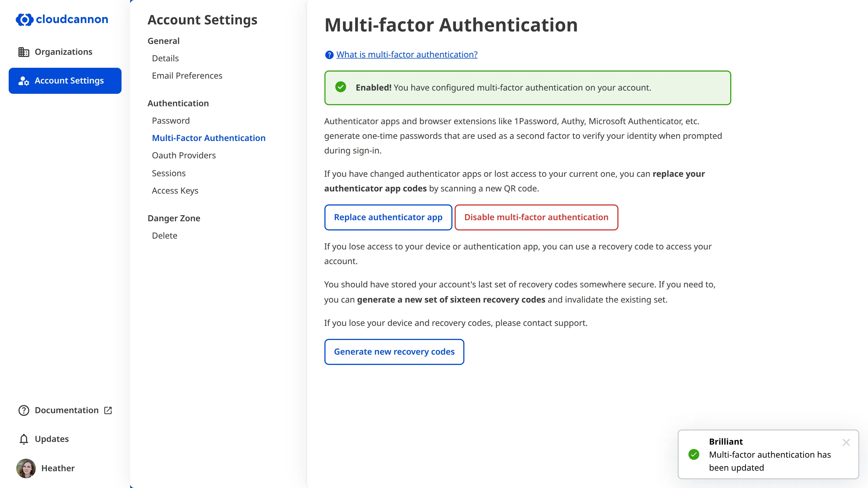View the Sessions page
Viewport: 868px width, 488px height.
(x=168, y=173)
